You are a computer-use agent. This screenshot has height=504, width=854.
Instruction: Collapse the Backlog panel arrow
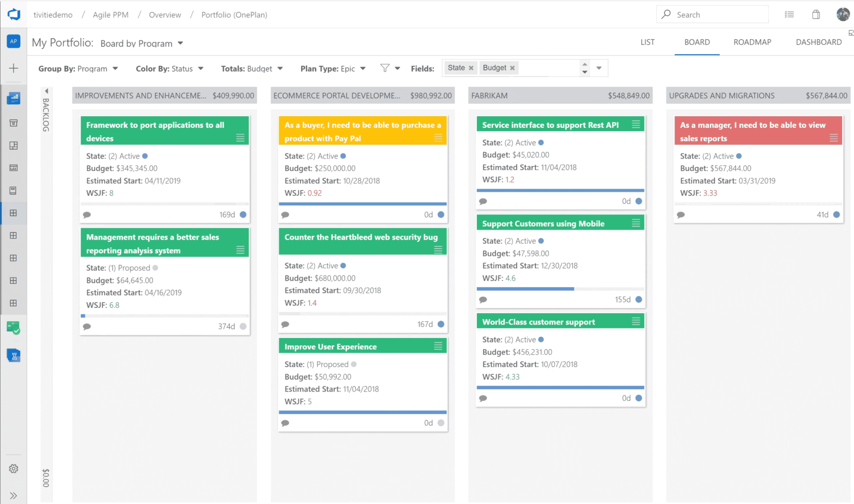pyautogui.click(x=46, y=91)
